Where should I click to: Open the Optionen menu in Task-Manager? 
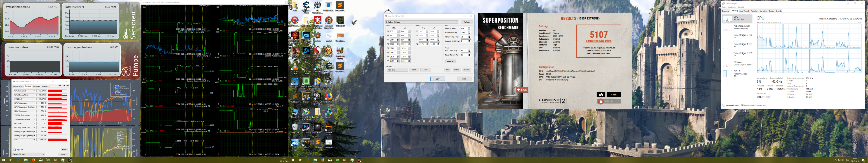(732, 7)
